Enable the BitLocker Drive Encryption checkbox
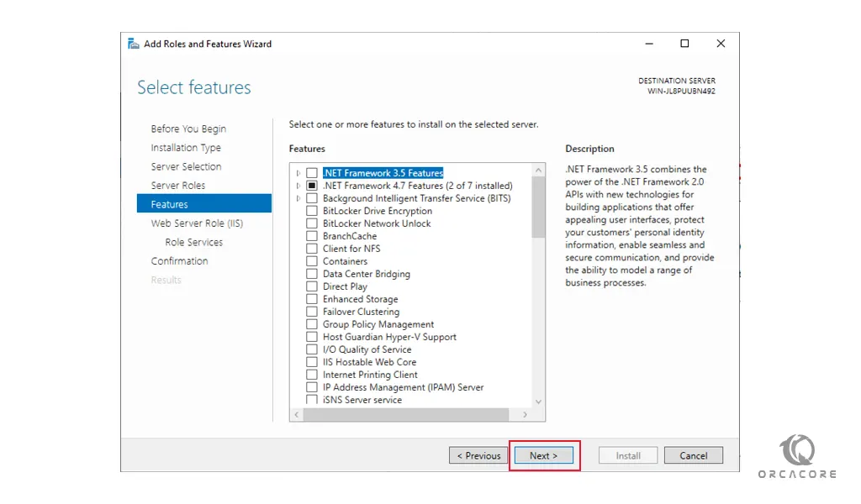This screenshot has width=861, height=504. pyautogui.click(x=311, y=211)
